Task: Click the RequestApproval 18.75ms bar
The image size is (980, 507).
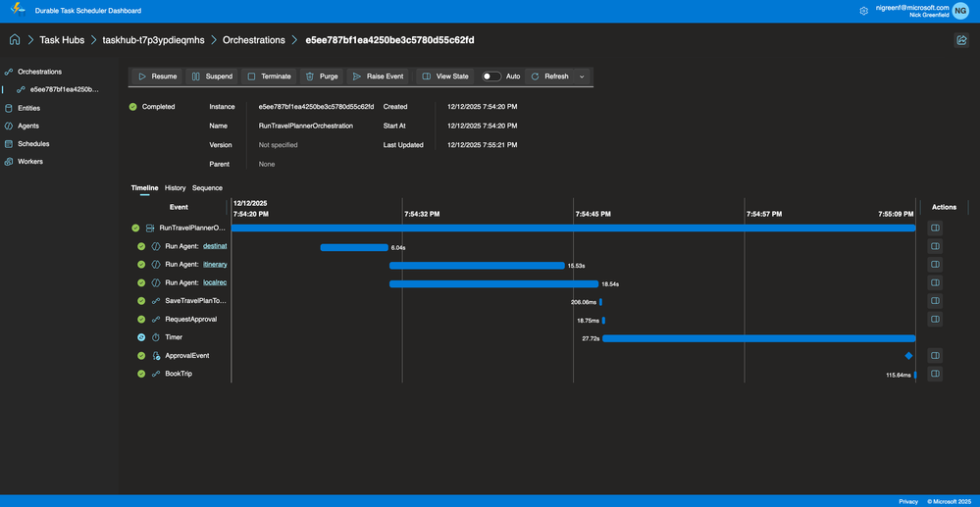Action: pyautogui.click(x=603, y=320)
